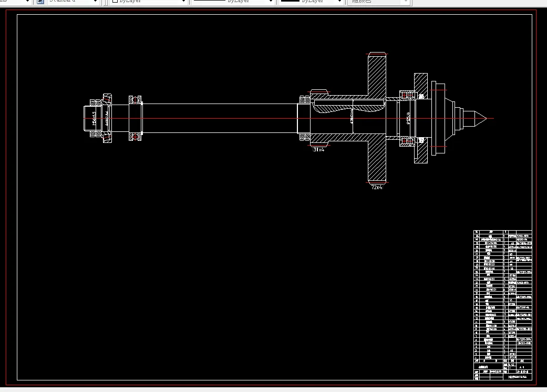Image resolution: width=547 pixels, height=392 pixels.
Task: Open the ByLayer linetype dropdown
Action: (x=233, y=2)
